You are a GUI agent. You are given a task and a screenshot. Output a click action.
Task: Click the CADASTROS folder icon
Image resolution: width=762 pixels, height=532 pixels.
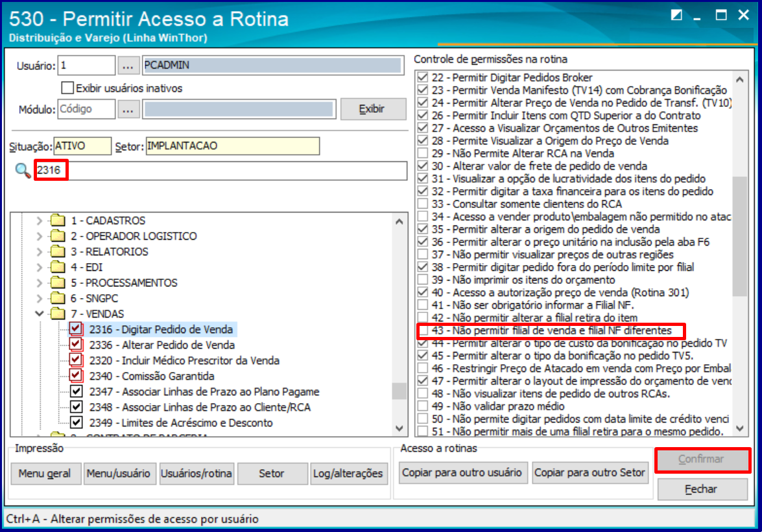[58, 220]
